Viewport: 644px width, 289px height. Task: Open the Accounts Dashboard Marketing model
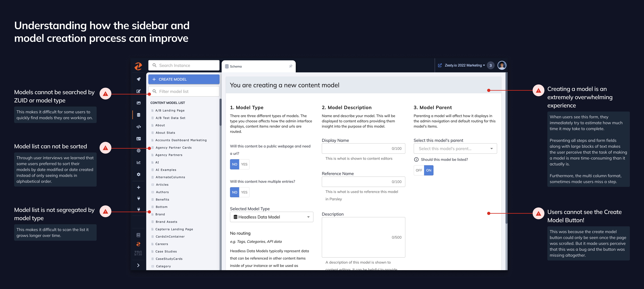[x=181, y=140]
